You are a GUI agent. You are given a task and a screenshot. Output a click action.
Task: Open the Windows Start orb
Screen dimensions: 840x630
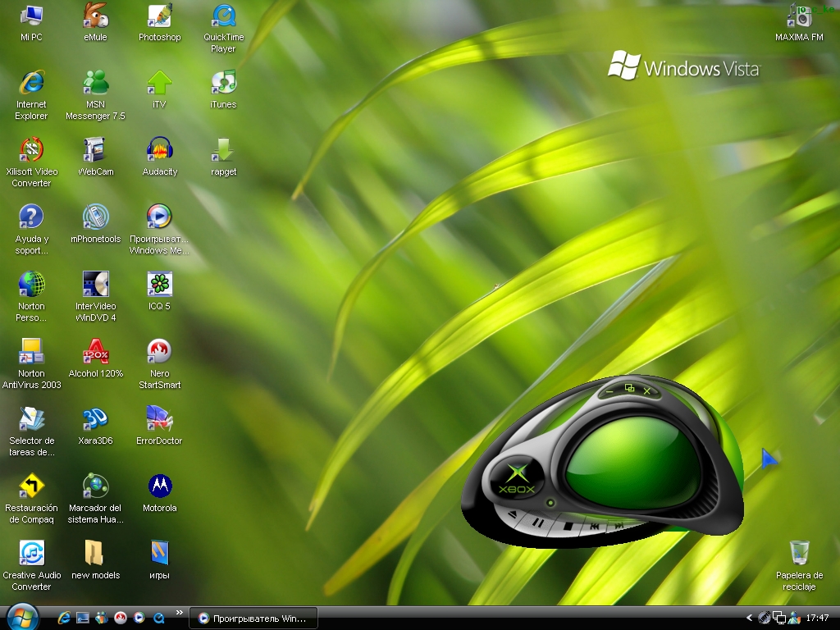pyautogui.click(x=22, y=617)
